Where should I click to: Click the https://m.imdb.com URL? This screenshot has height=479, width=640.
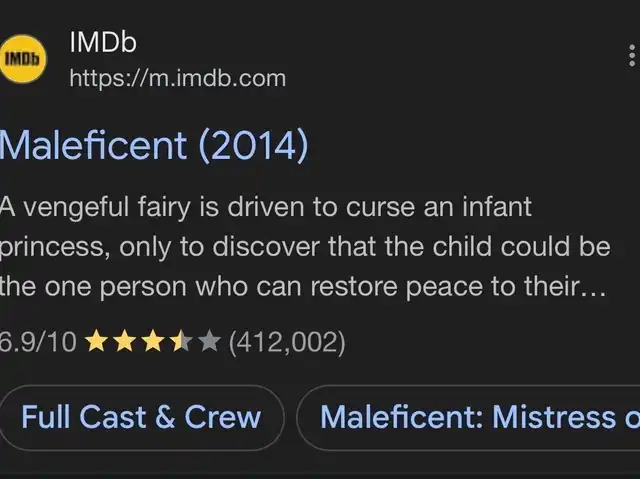coord(178,78)
